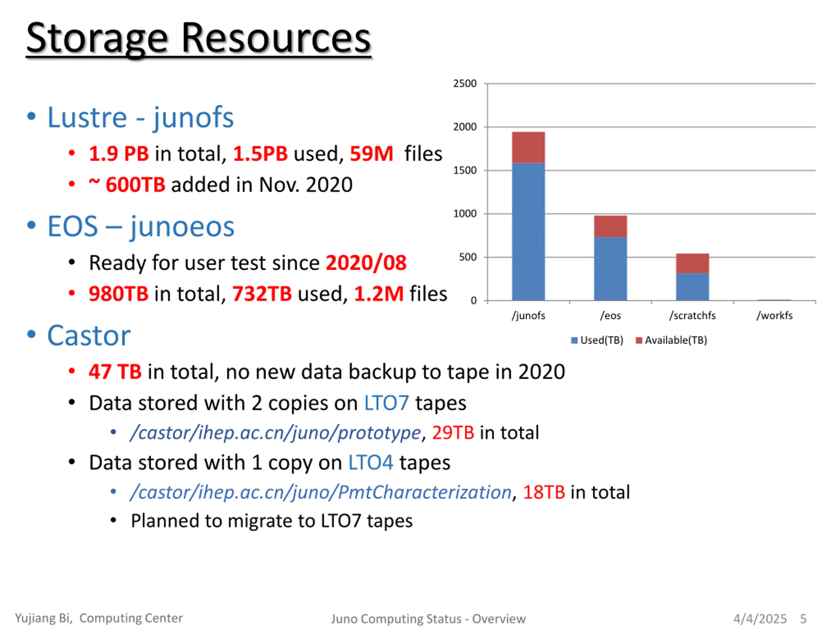The width and height of the screenshot is (840, 630).
Task: Select the Lustre - junofs heading
Action: pos(140,117)
